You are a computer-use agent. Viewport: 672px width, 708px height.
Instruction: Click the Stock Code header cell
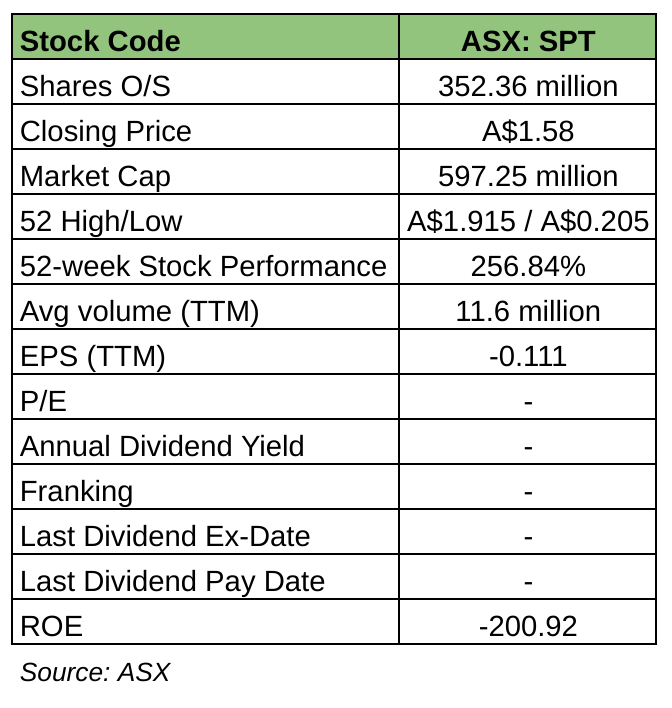coord(100,42)
